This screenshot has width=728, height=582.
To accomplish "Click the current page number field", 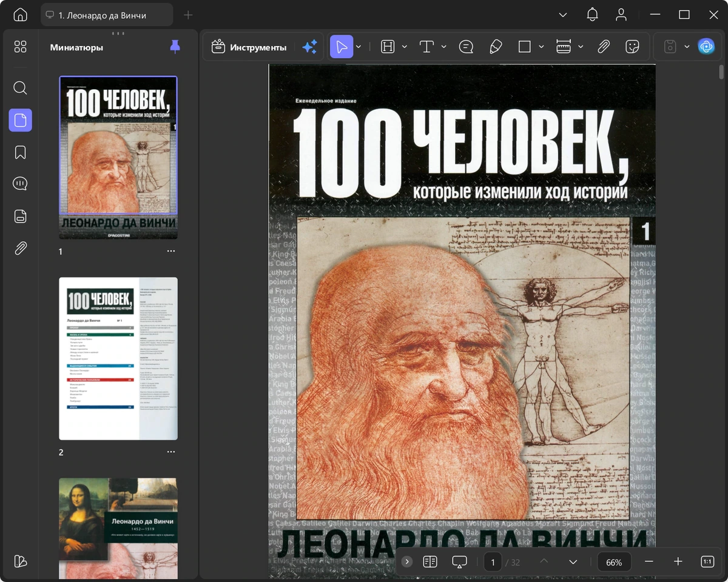I will 493,562.
